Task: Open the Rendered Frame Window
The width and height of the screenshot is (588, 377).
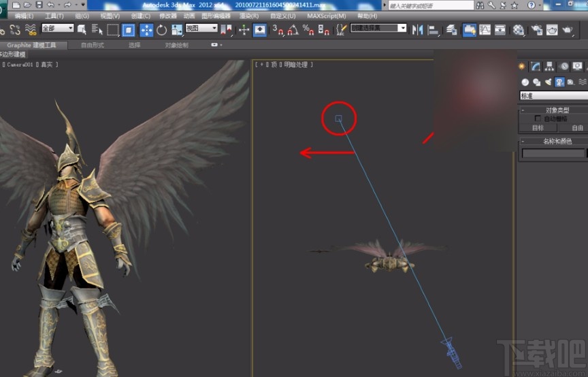Action: [x=552, y=30]
